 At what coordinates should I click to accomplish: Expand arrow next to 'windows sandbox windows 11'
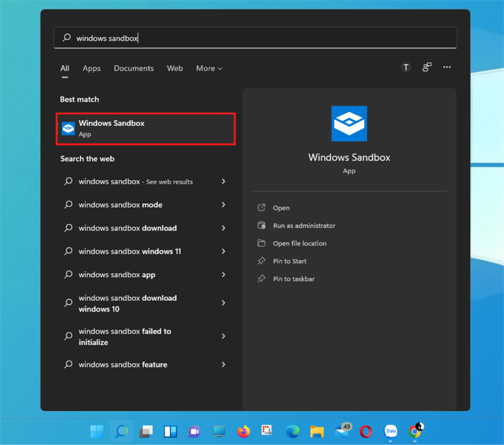click(224, 251)
